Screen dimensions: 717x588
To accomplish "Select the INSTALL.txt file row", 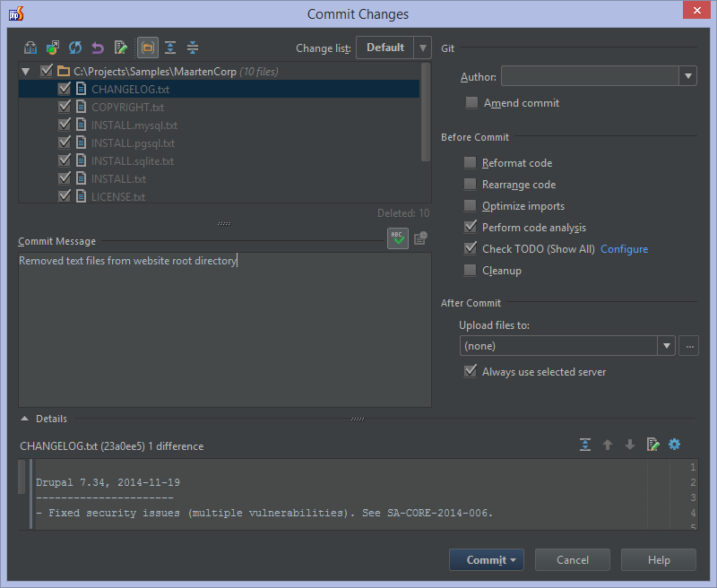I will coord(219,178).
